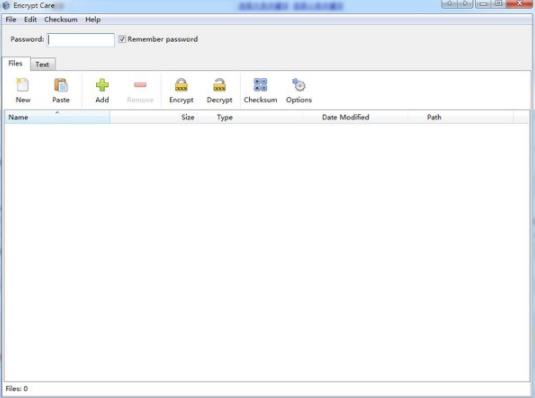
Task: Click the Remove minus icon
Action: coord(140,85)
